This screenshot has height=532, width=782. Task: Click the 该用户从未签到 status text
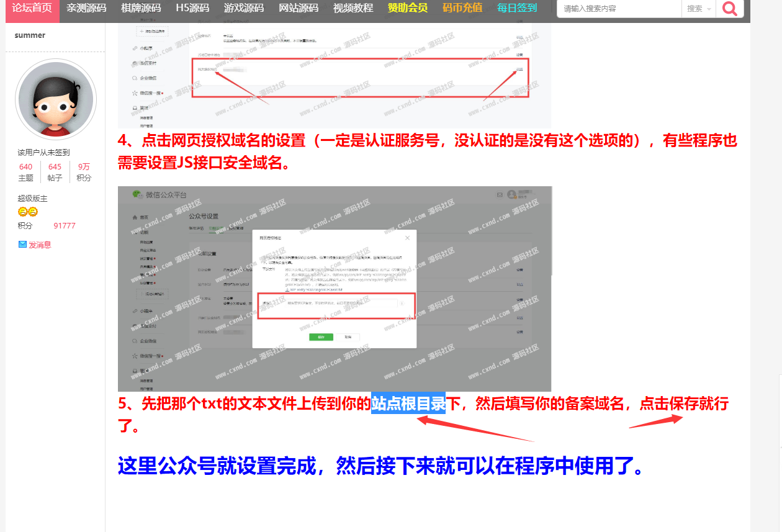coord(43,153)
